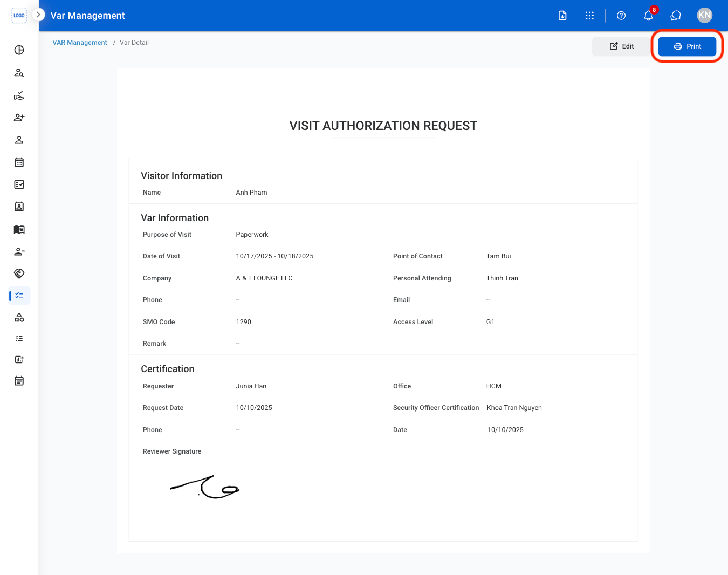Click the company A & T LOUNGE LLC
This screenshot has height=575, width=728.
pyautogui.click(x=264, y=278)
